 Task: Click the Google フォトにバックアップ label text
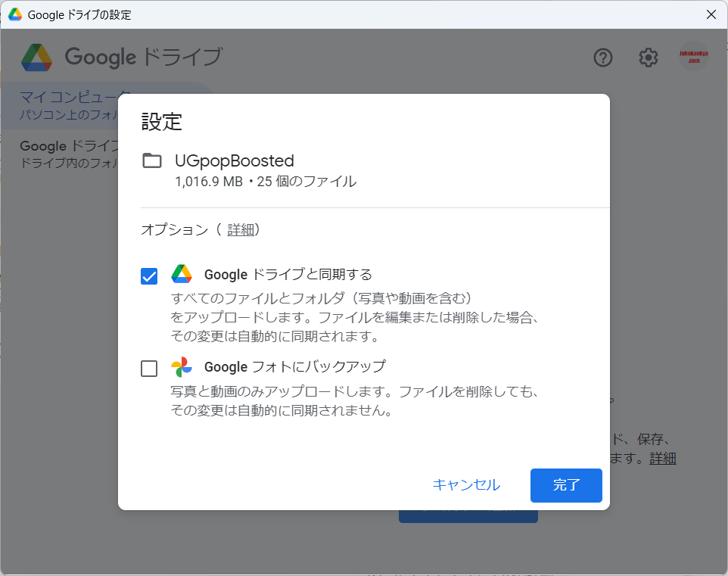295,367
